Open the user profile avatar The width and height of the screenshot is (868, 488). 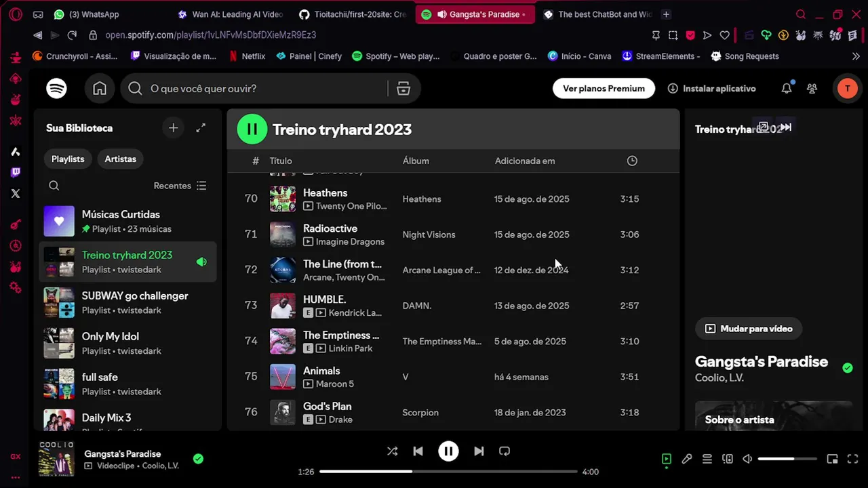click(847, 88)
